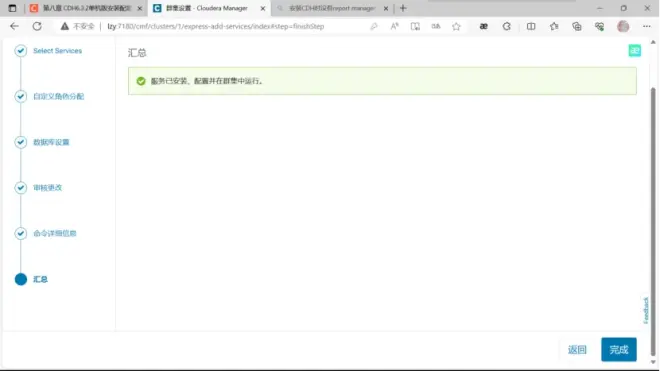Go to 数据库设置 step
Viewport: 660px width, 371px height.
51,142
